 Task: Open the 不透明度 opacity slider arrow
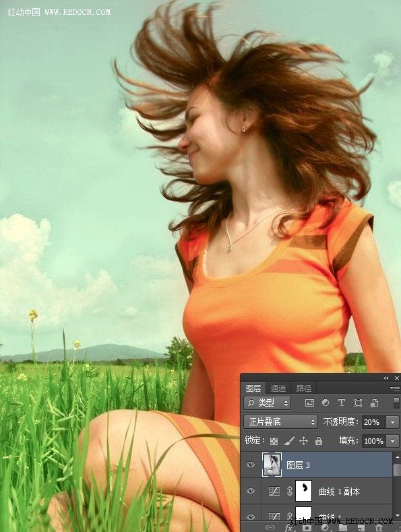coord(392,422)
